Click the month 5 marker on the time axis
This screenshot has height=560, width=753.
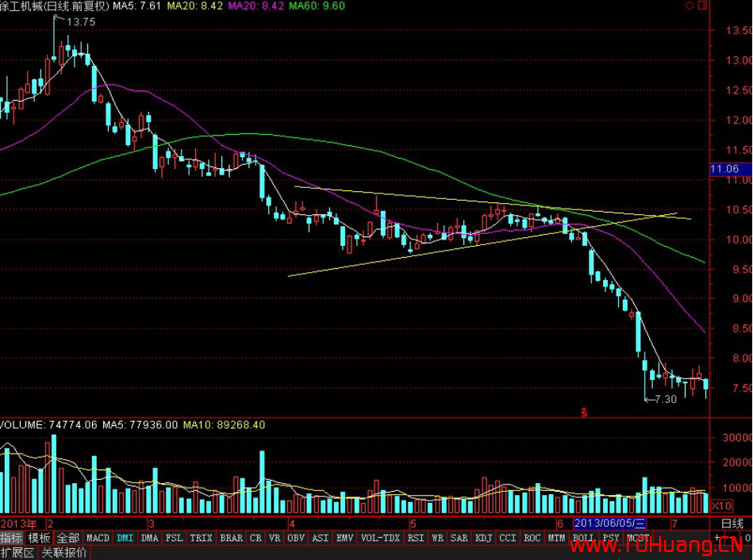[413, 524]
